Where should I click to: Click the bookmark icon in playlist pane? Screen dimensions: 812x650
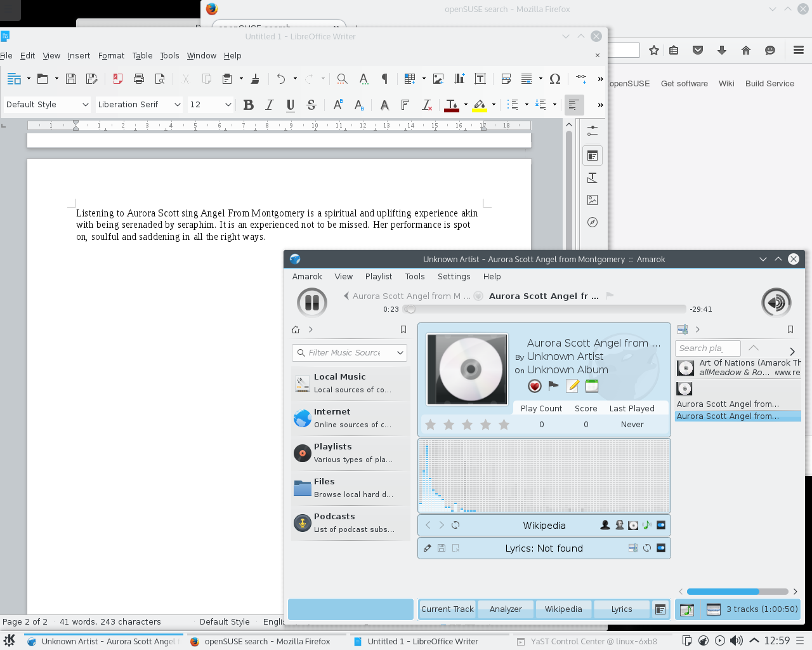pos(790,329)
